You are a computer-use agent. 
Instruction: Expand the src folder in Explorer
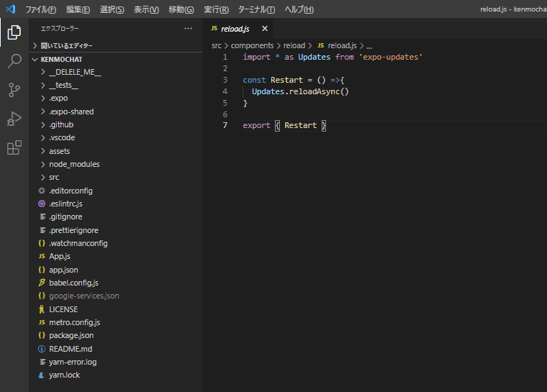pos(43,178)
